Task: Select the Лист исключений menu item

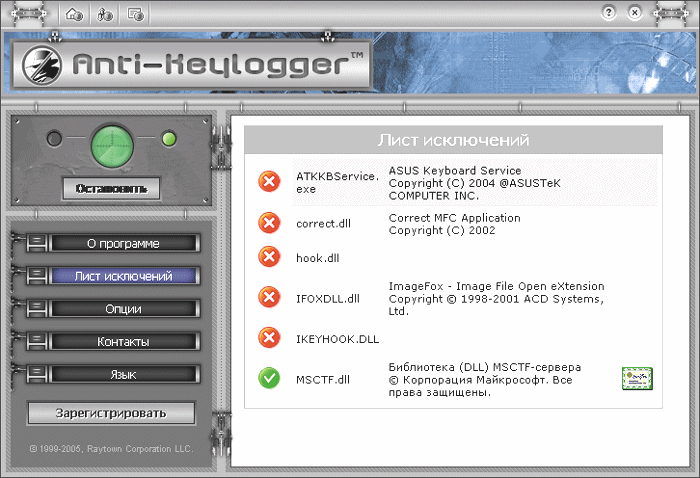Action: click(x=124, y=276)
